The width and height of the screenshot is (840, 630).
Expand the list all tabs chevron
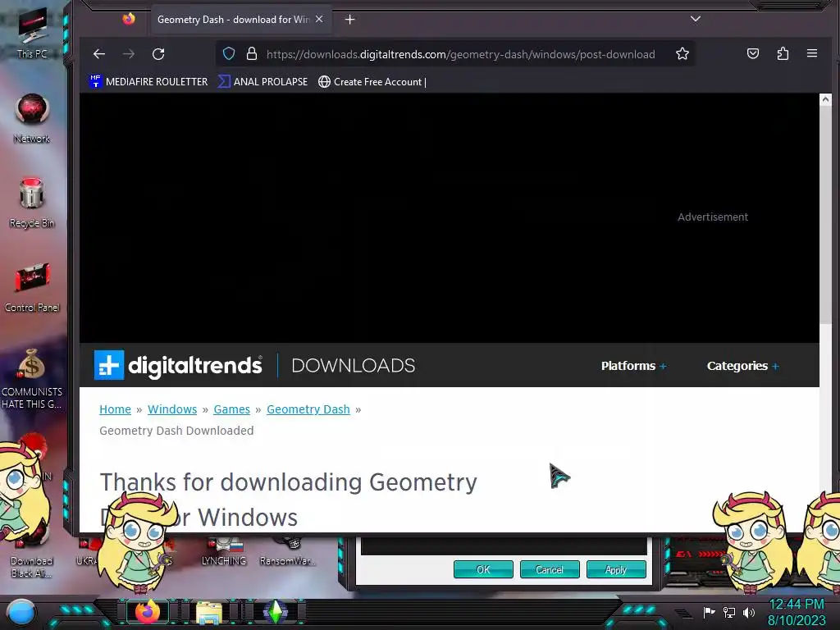pyautogui.click(x=696, y=19)
